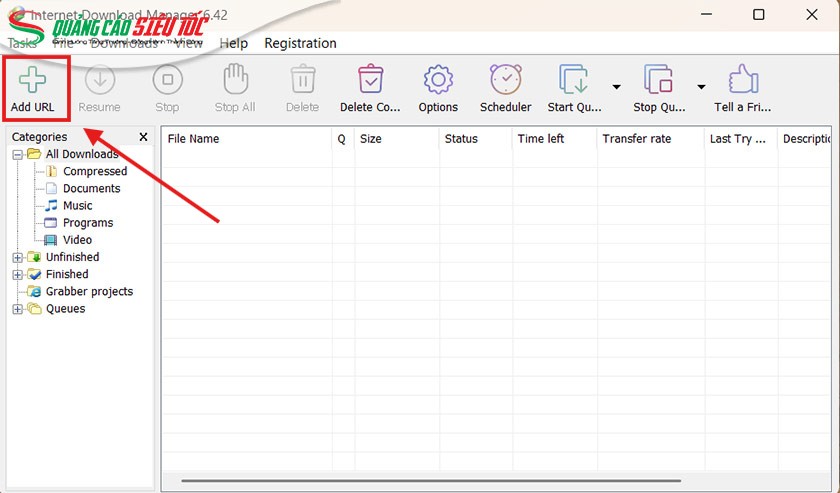Select the Queues folder label
The image size is (840, 493).
coord(65,309)
